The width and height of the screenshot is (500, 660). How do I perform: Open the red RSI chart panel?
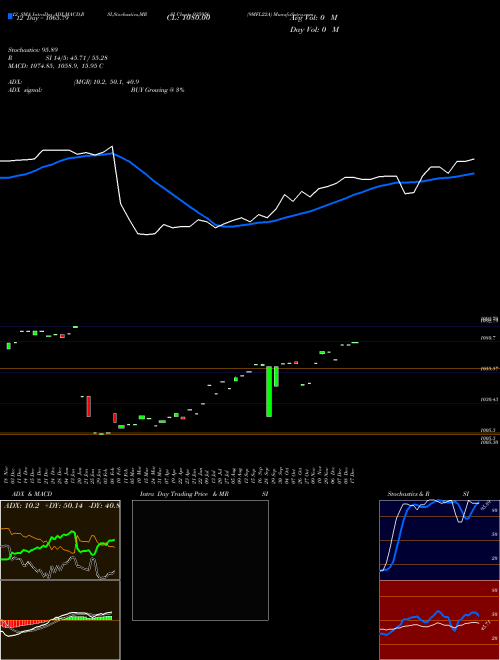pyautogui.click(x=439, y=620)
